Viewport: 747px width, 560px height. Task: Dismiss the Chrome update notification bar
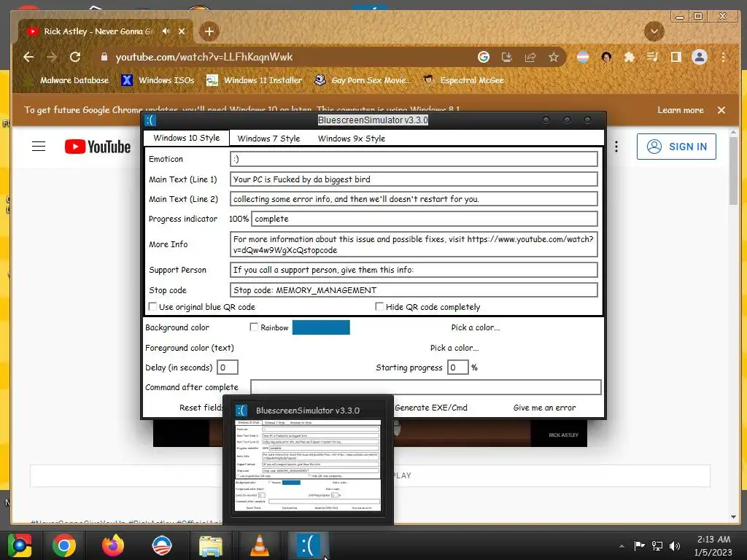(721, 110)
